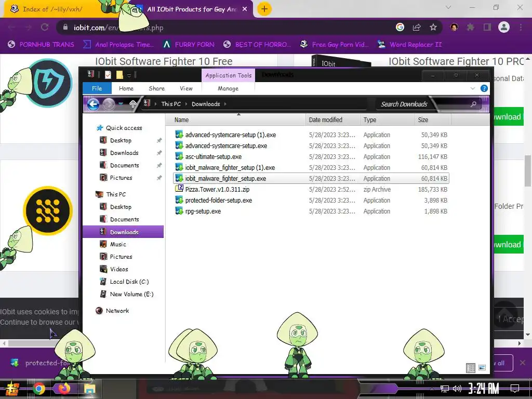Open the File tab in Explorer

tap(97, 88)
